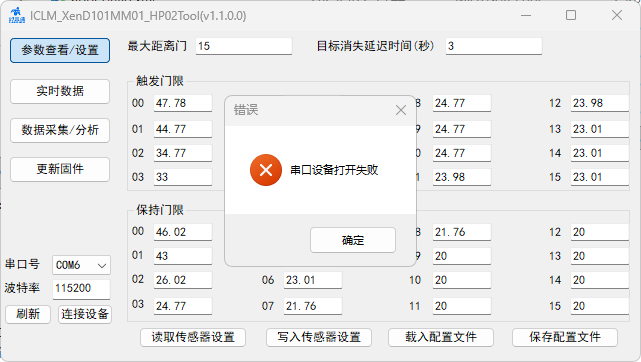Click the 触发门限 group label
This screenshot has height=362, width=641.
coord(160,81)
